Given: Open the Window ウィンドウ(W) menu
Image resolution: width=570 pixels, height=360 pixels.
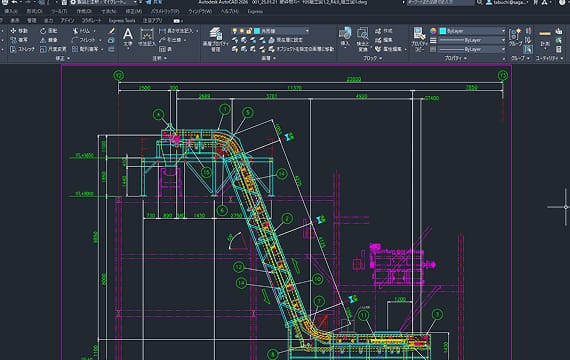Looking at the screenshot, I should [200, 12].
